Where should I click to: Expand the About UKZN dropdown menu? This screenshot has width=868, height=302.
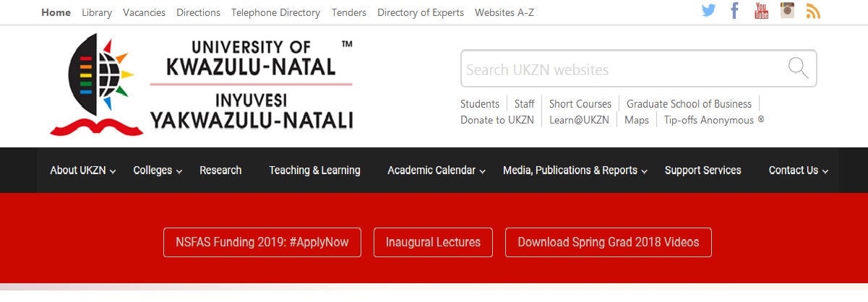(82, 171)
